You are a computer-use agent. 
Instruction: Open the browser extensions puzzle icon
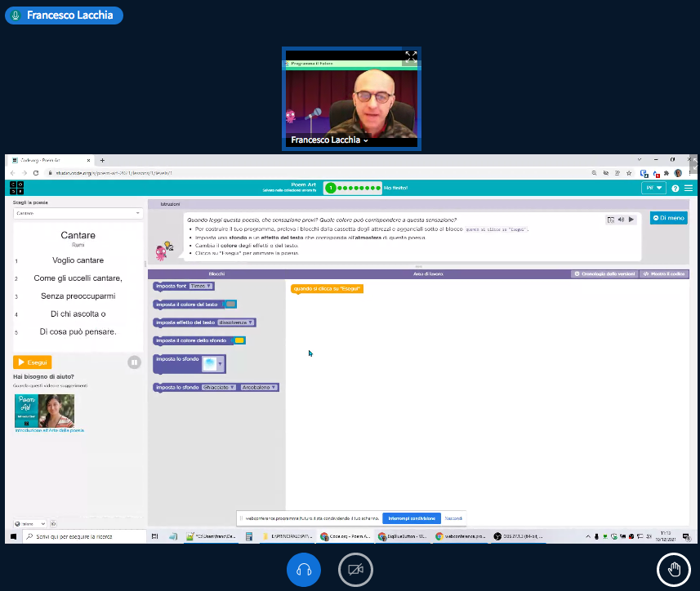pos(666,173)
